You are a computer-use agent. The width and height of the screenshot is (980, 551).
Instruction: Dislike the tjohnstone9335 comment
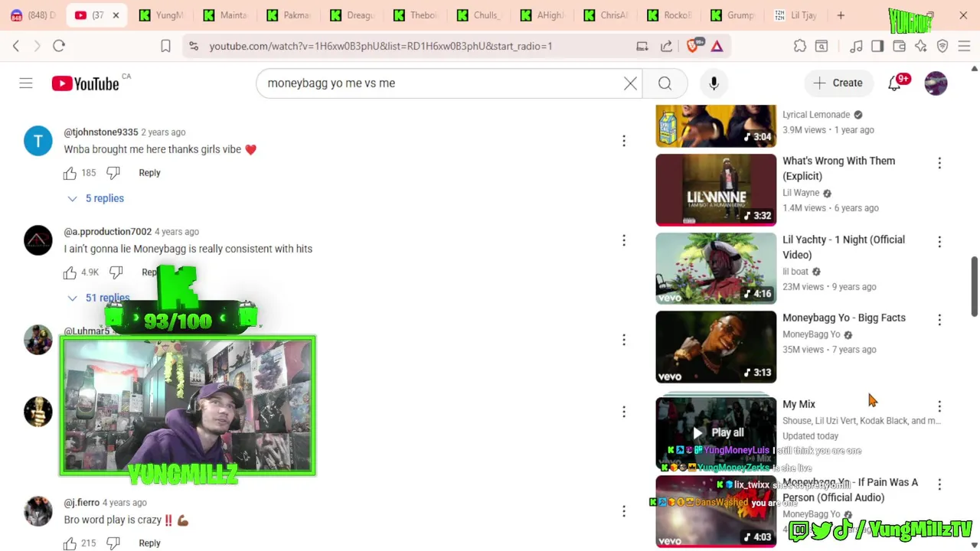pos(113,173)
